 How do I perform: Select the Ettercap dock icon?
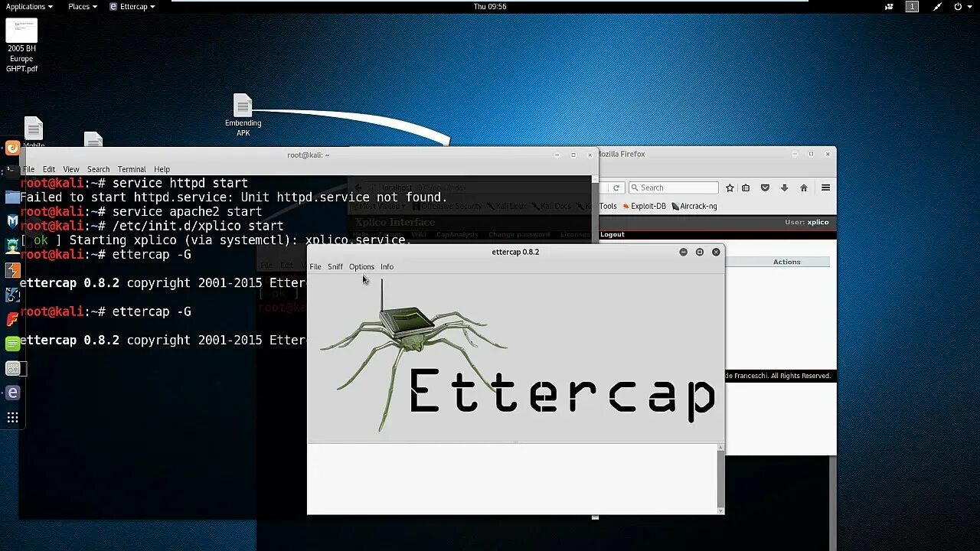click(x=12, y=393)
